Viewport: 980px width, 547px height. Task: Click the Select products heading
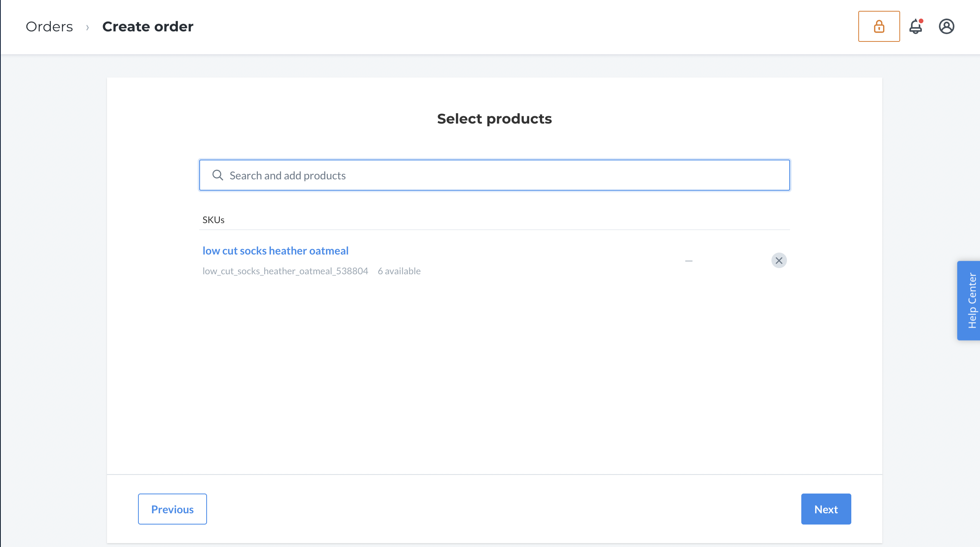coord(494,119)
